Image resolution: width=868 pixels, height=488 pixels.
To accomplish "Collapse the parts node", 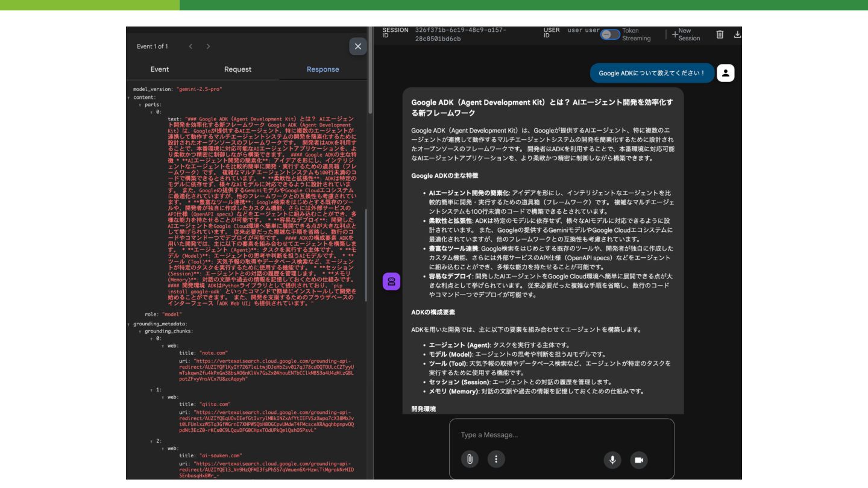I will [140, 104].
